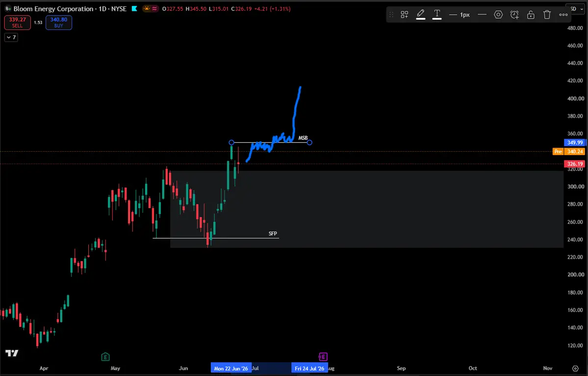
Task: Click the Oct label on time axis
Action: pos(473,368)
